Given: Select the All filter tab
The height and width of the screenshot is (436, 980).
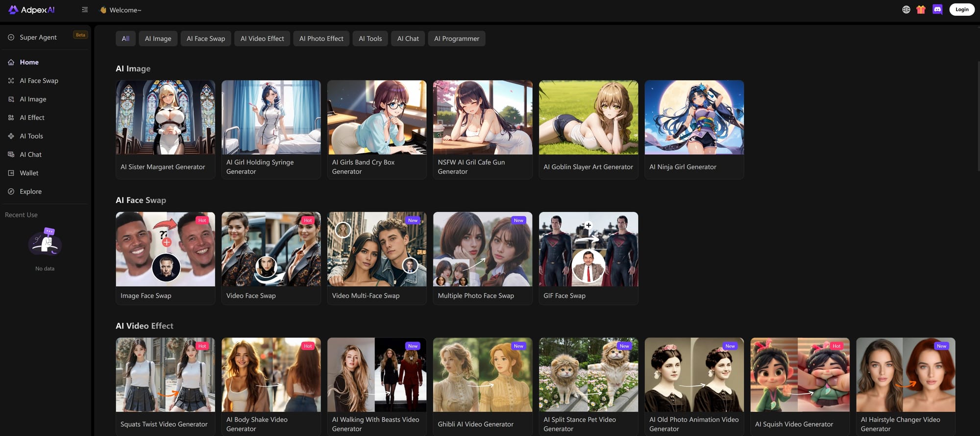Looking at the screenshot, I should [125, 39].
